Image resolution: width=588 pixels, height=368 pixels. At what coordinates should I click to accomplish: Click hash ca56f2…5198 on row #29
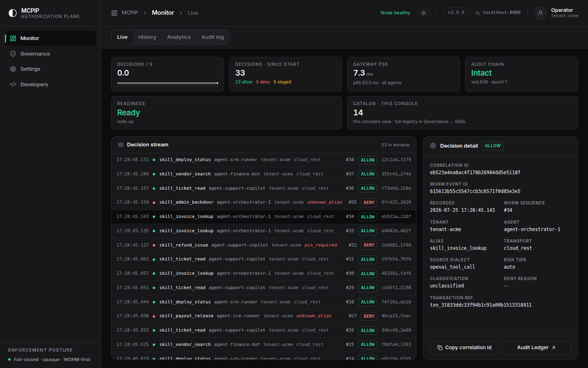pyautogui.click(x=396, y=288)
